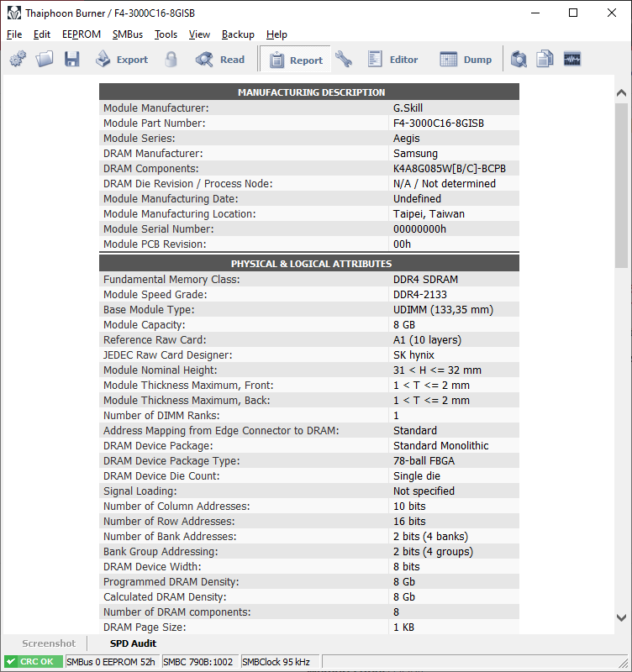Click the wrench tools icon
The width and height of the screenshot is (632, 672).
click(x=344, y=59)
